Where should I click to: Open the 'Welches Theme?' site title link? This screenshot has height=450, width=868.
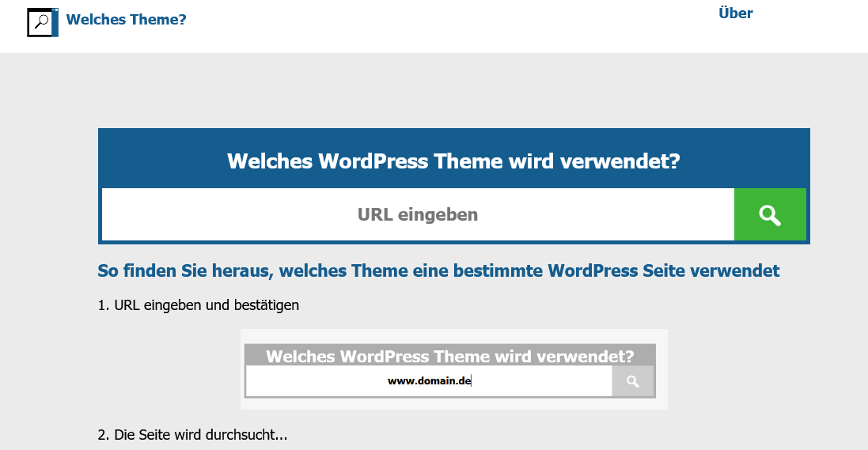127,19
